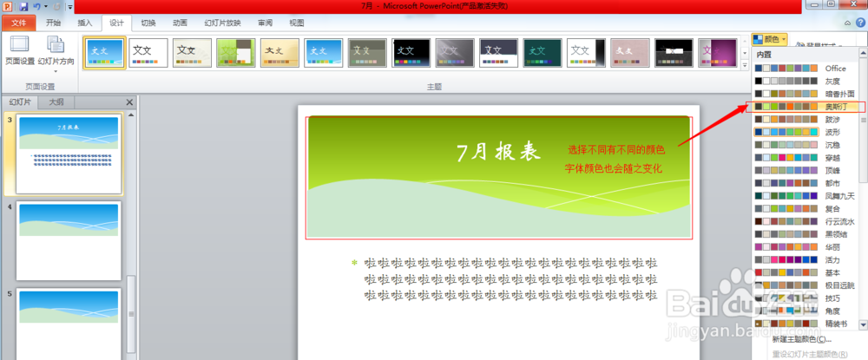Switch to the 大纲 outline pane tab
This screenshot has width=868, height=360.
tap(56, 102)
